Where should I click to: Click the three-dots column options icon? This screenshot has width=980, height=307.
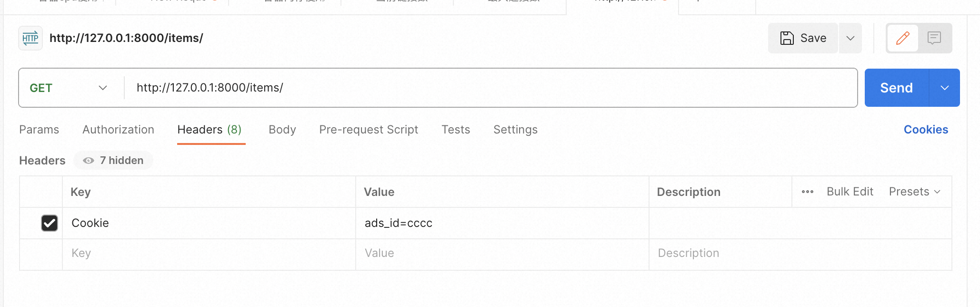click(807, 192)
